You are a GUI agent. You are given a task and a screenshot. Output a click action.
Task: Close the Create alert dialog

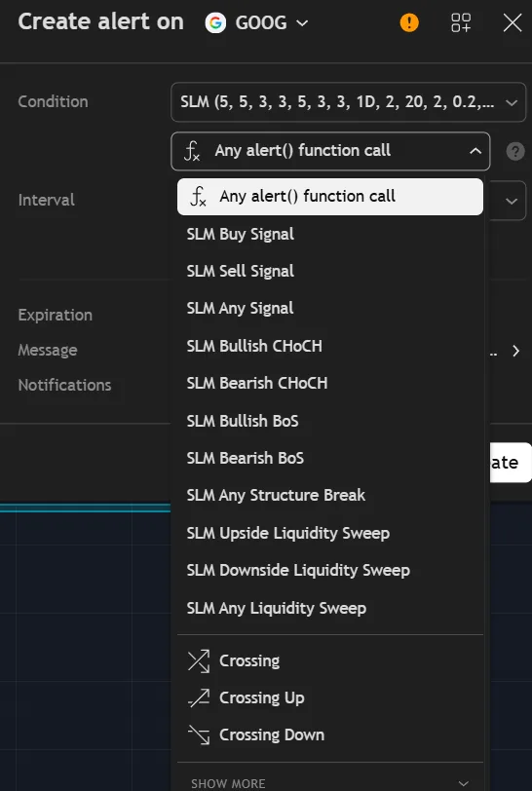tap(513, 22)
